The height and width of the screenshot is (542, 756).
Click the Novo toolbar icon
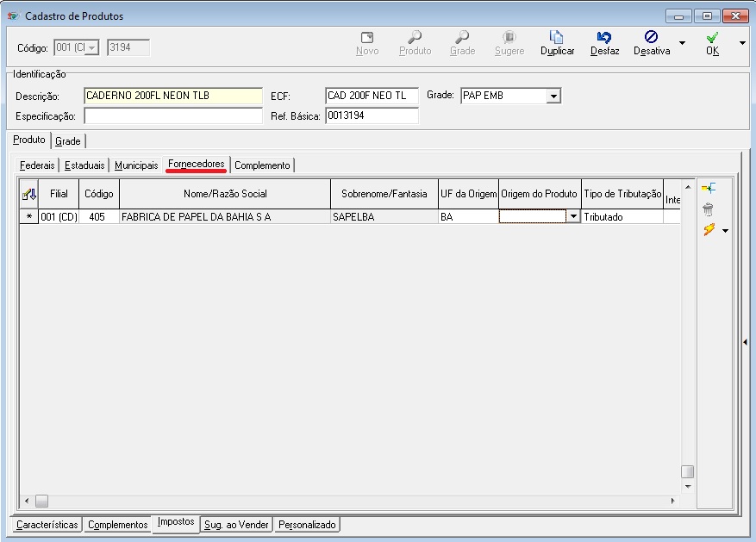click(x=367, y=38)
